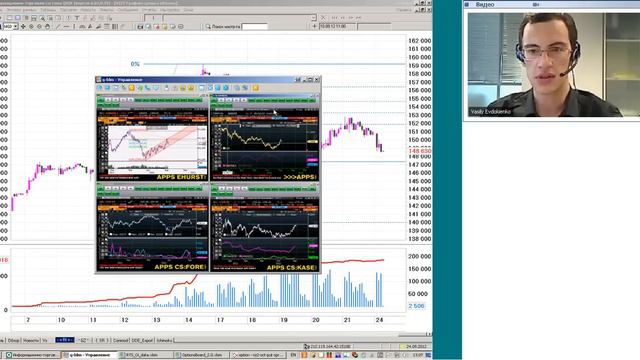The image size is (640, 360).
Task: Select the text T tool in QUIK toolbar
Action: 77,18
